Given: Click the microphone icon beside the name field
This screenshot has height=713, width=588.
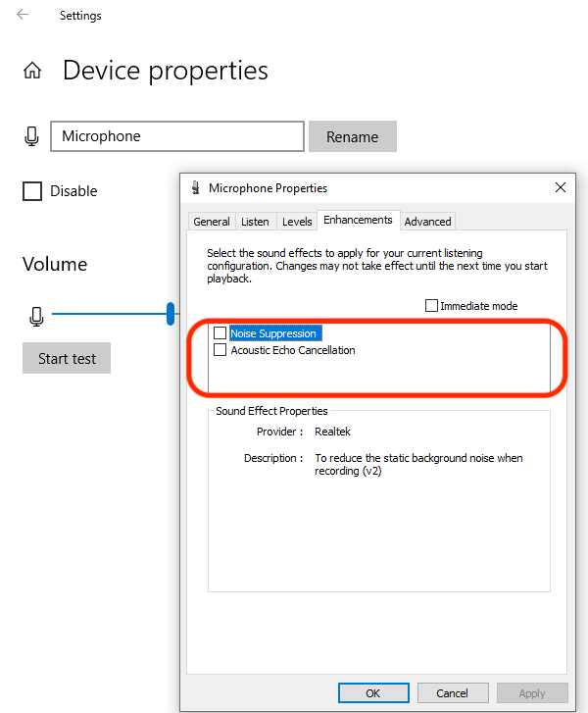Looking at the screenshot, I should click(x=32, y=136).
